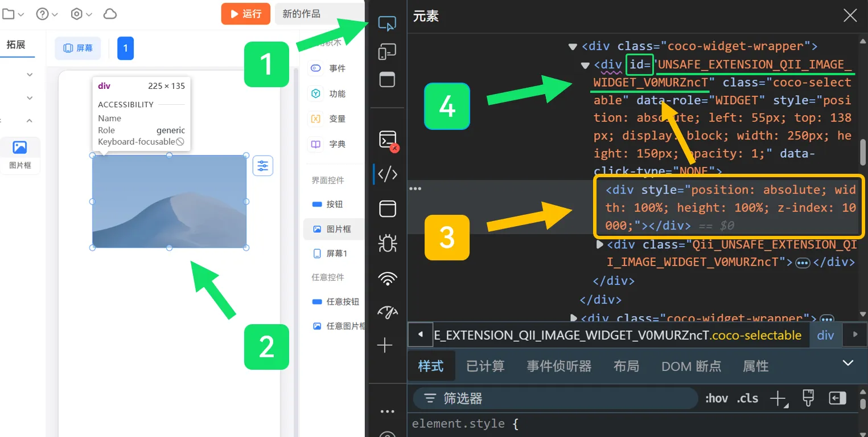
Task: Toggle the :hov element state panel
Action: point(717,398)
